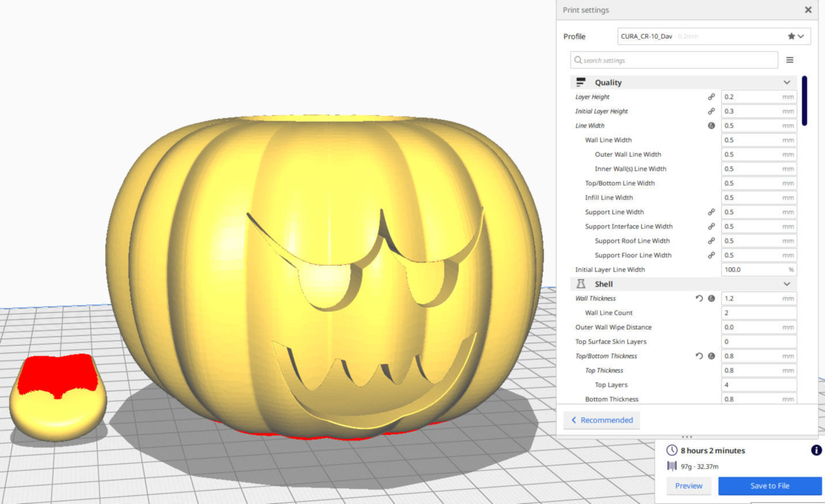
Task: Open the Profile dropdown
Action: (802, 36)
